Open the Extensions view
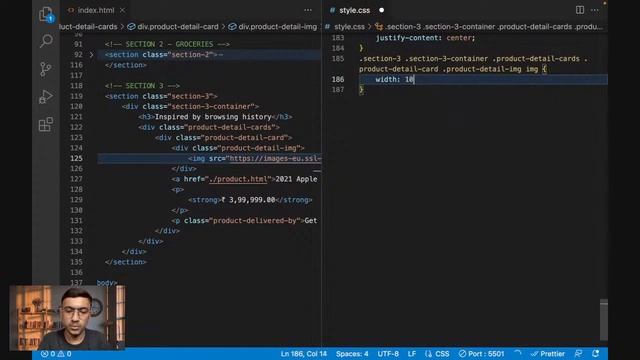640x360 pixels. click(46, 124)
